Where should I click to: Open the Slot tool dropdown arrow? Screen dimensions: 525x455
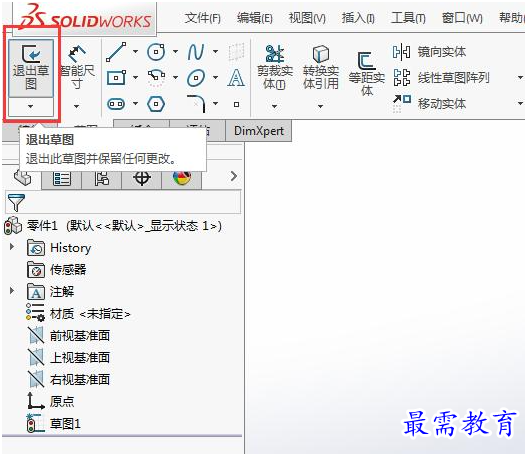[x=135, y=103]
